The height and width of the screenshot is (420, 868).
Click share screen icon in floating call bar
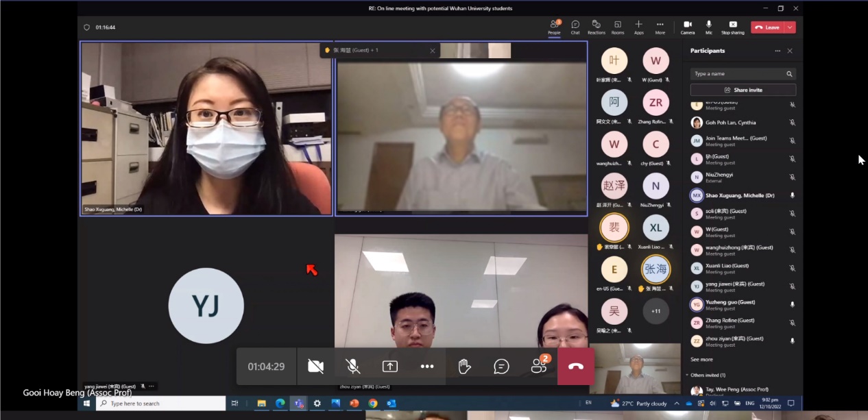[x=390, y=367]
